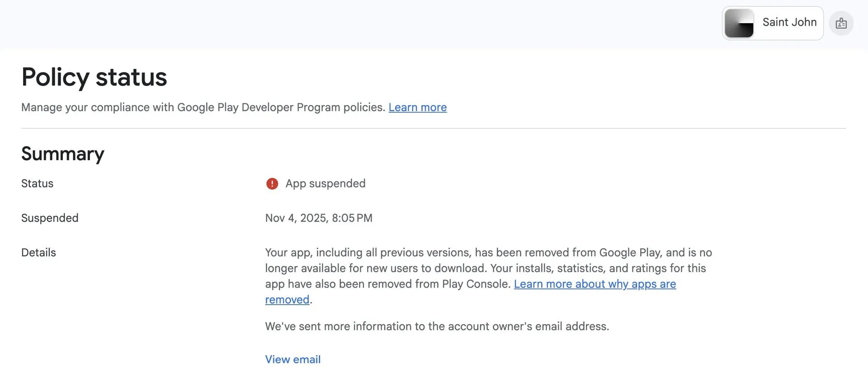
Task: Click the 'Manage your compliance' description text
Action: click(x=203, y=108)
